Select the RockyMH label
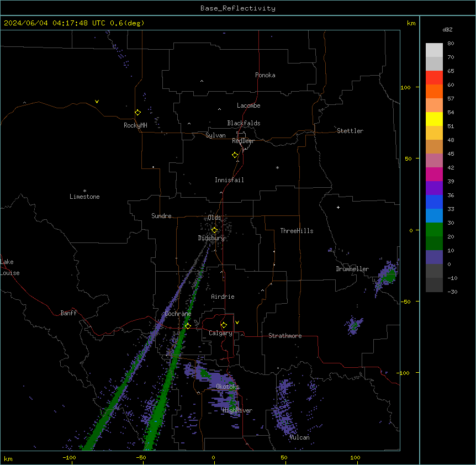This screenshot has height=465, width=476. point(135,125)
